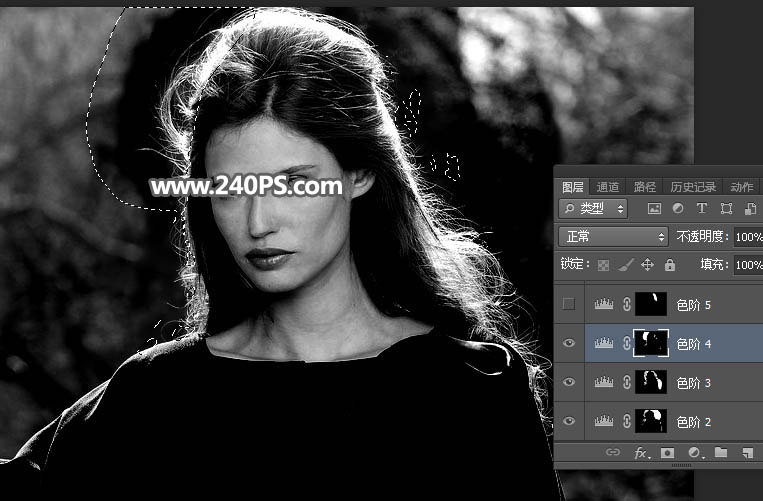Toggle lock image pixels brush icon
This screenshot has height=501, width=763.
(x=626, y=265)
